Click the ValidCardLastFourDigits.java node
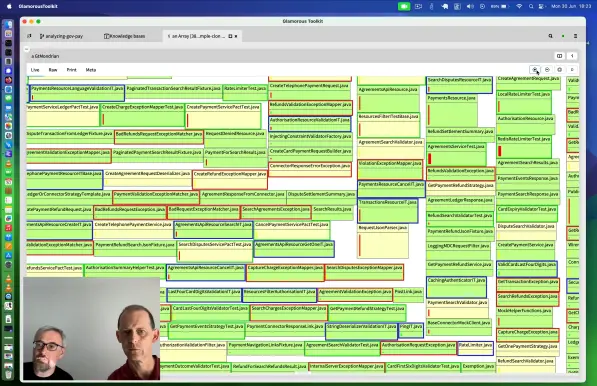The image size is (597, 386). tap(527, 269)
